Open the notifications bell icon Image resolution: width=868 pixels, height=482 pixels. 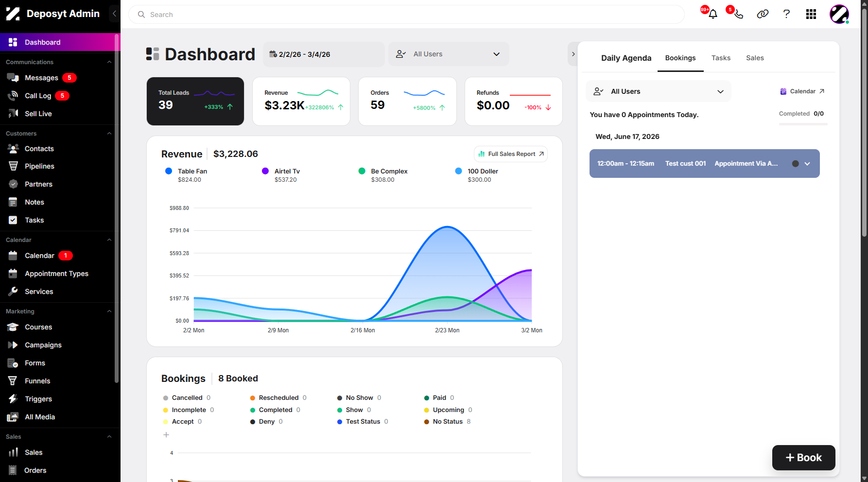(712, 14)
